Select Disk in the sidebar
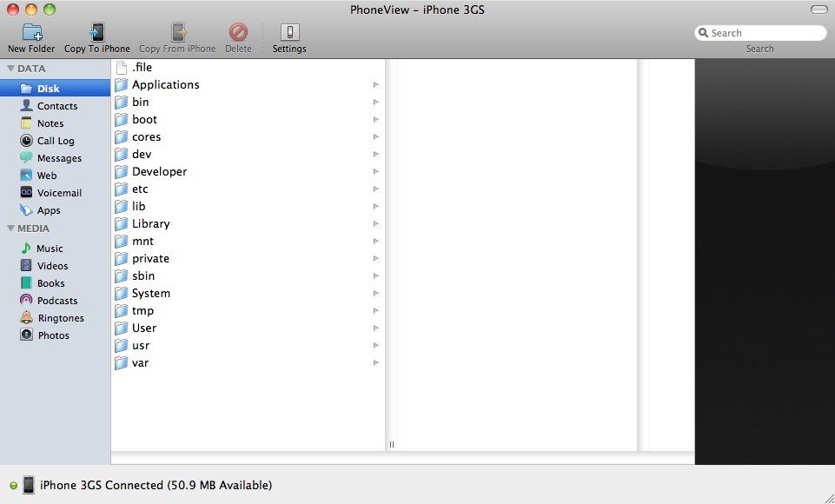This screenshot has height=504, width=835. coord(56,89)
